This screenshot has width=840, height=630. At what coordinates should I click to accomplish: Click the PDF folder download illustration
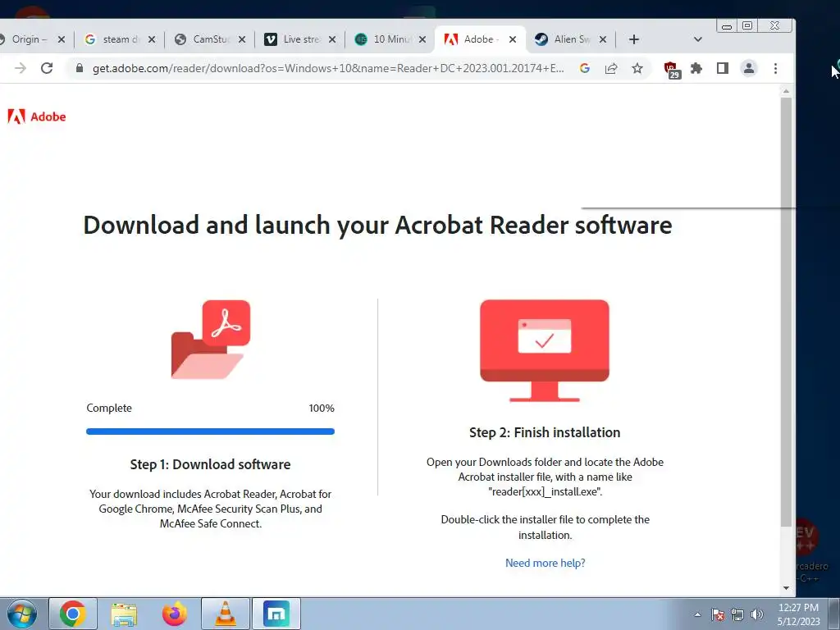[x=211, y=339]
